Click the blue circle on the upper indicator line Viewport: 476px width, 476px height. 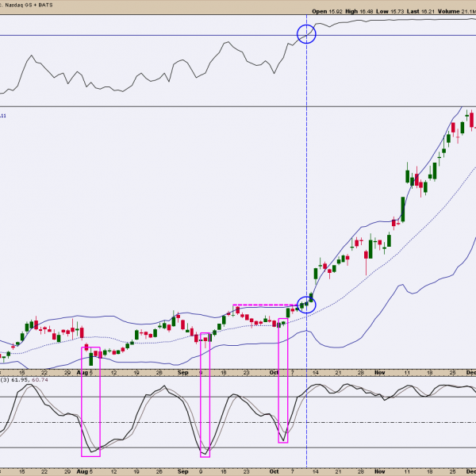306,34
